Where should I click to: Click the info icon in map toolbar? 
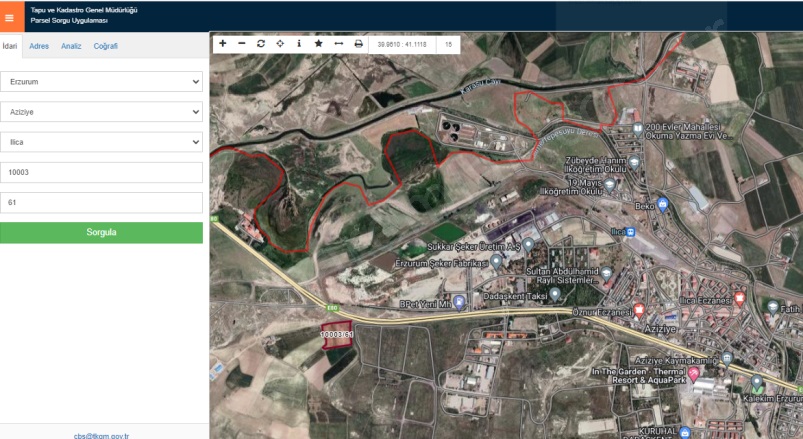(299, 44)
